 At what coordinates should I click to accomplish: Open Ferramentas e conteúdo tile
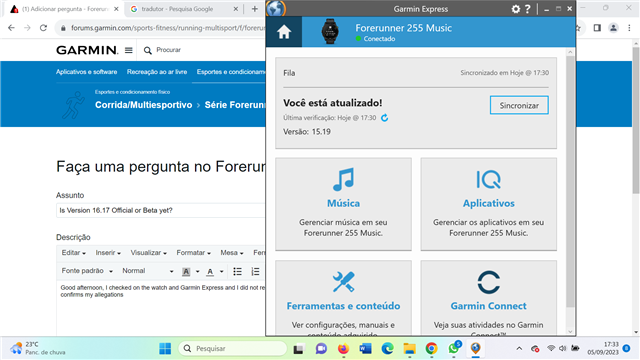click(x=343, y=298)
